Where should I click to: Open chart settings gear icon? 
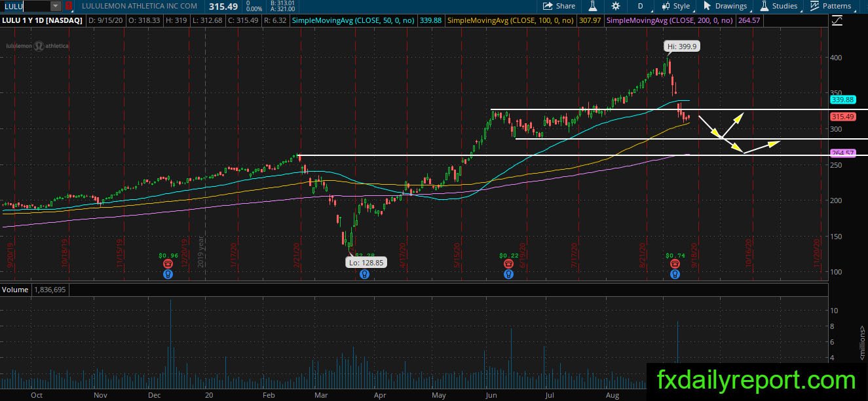tap(616, 6)
